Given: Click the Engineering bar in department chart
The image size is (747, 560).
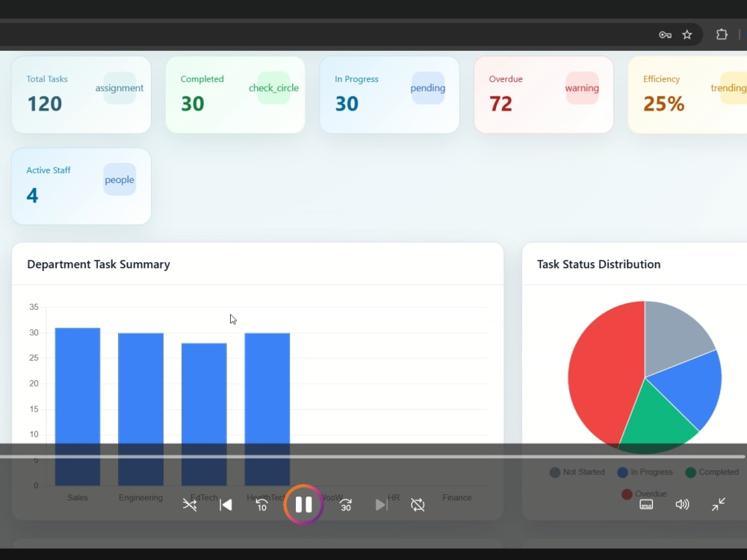Looking at the screenshot, I should coord(140,409).
